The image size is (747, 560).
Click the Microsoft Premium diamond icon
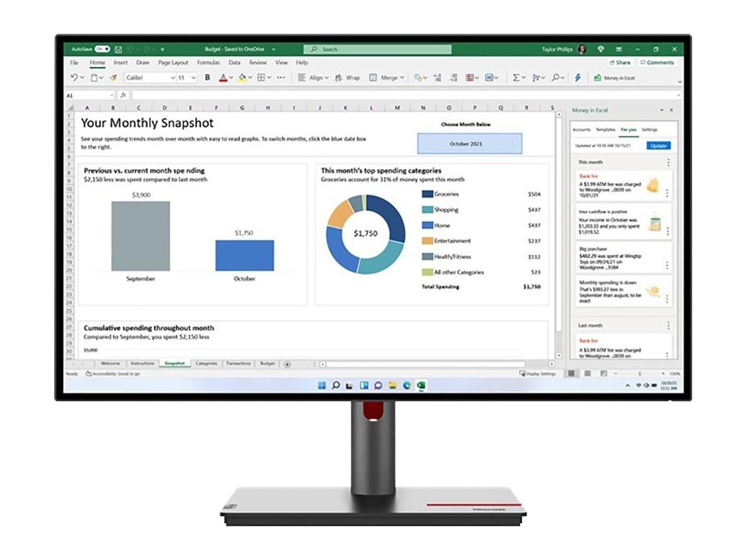pyautogui.click(x=601, y=49)
